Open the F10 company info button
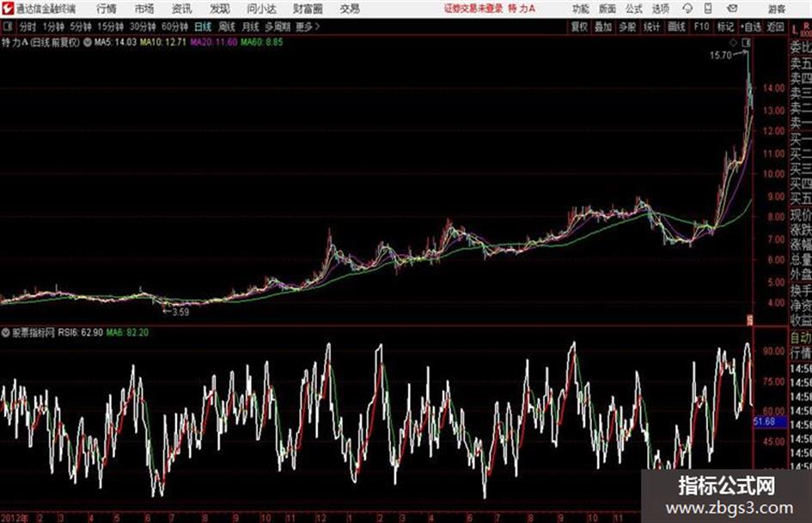Image resolution: width=812 pixels, height=523 pixels. pyautogui.click(x=701, y=27)
